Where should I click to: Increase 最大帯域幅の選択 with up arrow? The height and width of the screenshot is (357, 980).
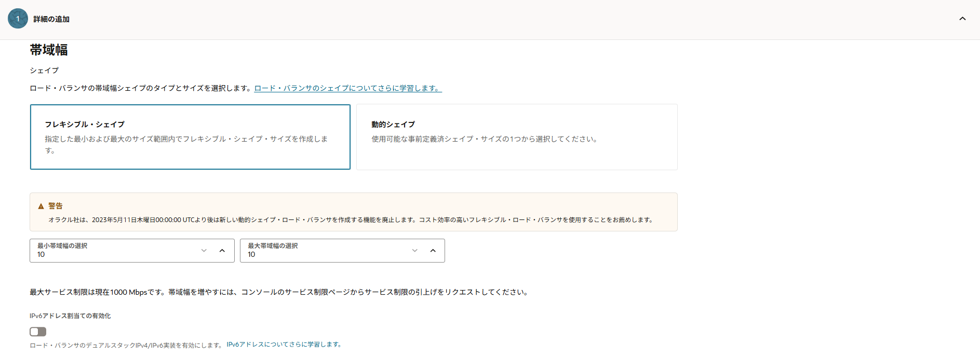tap(433, 251)
